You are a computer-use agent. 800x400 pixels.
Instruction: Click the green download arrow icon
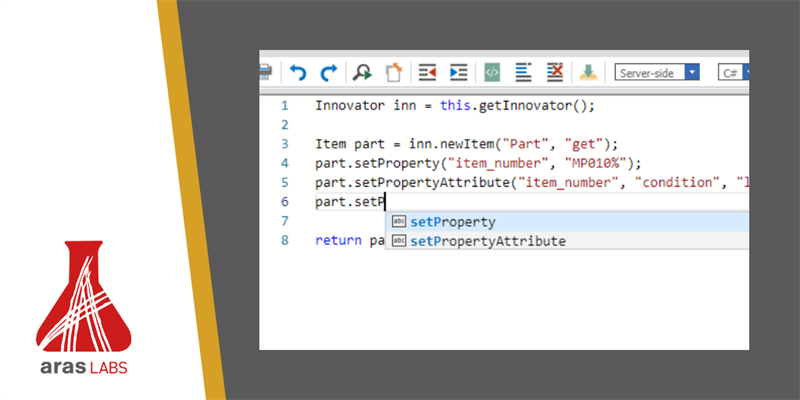point(588,72)
